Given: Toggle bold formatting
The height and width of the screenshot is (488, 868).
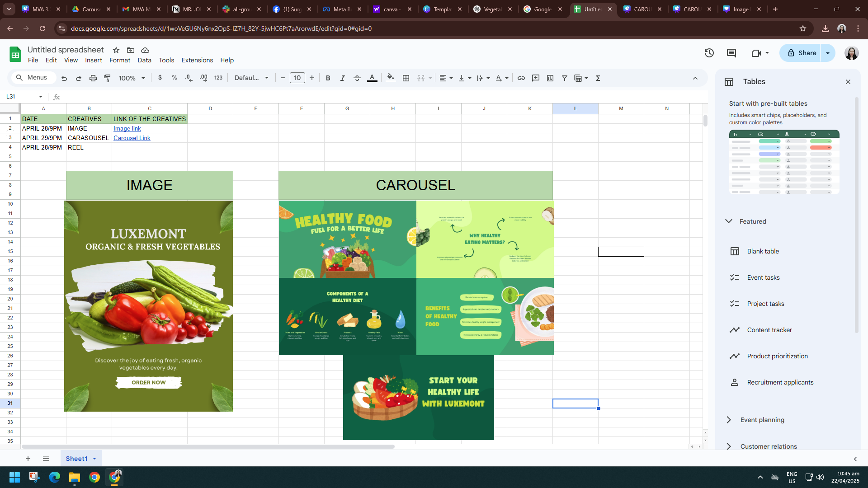Looking at the screenshot, I should (x=328, y=78).
